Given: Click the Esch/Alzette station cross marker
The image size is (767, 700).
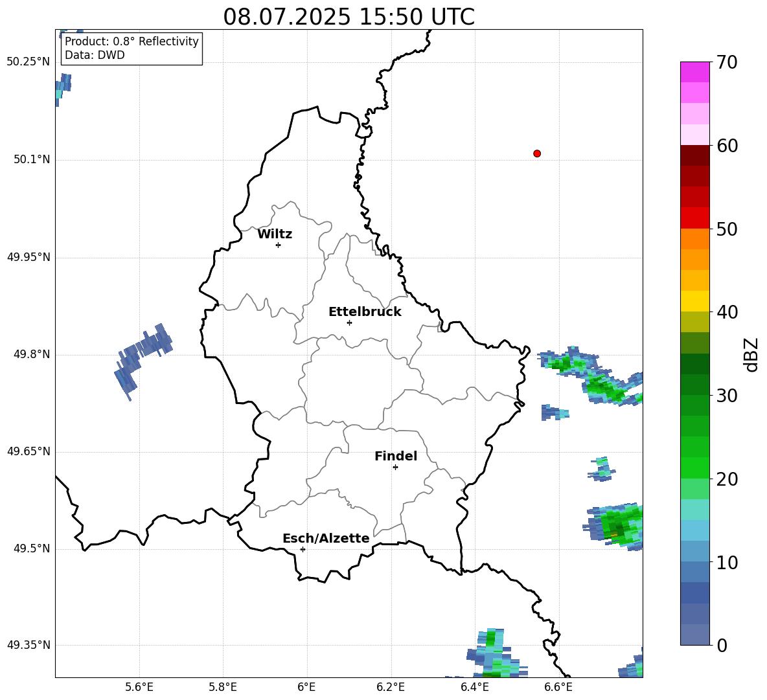Looking at the screenshot, I should click(303, 549).
